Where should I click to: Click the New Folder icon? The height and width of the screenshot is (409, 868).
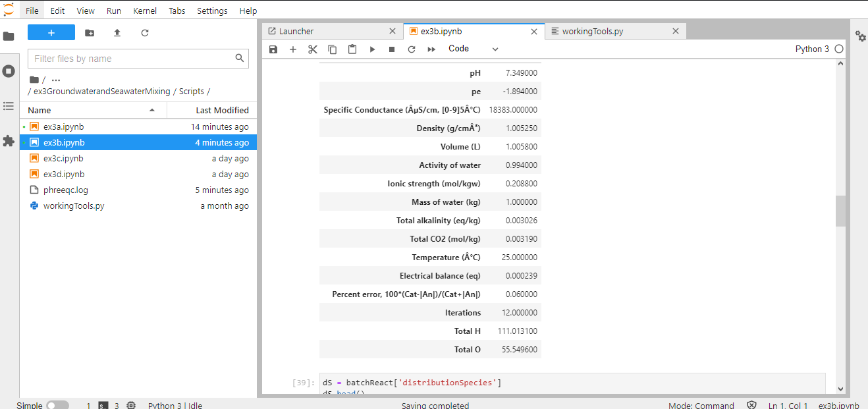90,33
